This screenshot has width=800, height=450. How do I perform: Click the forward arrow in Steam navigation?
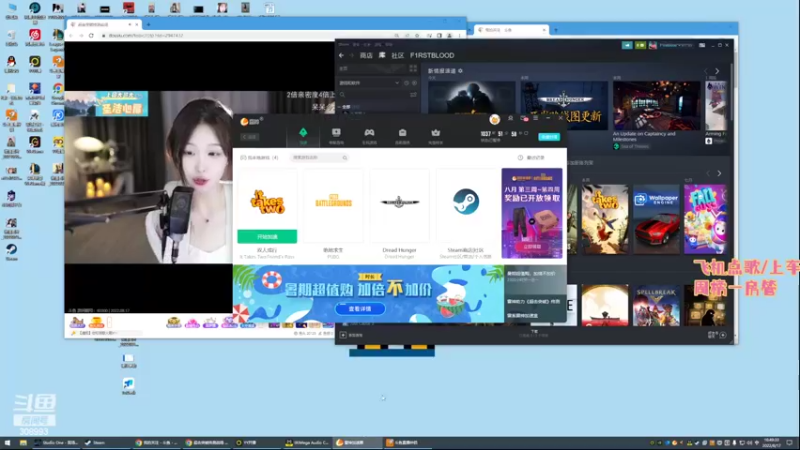click(x=352, y=55)
